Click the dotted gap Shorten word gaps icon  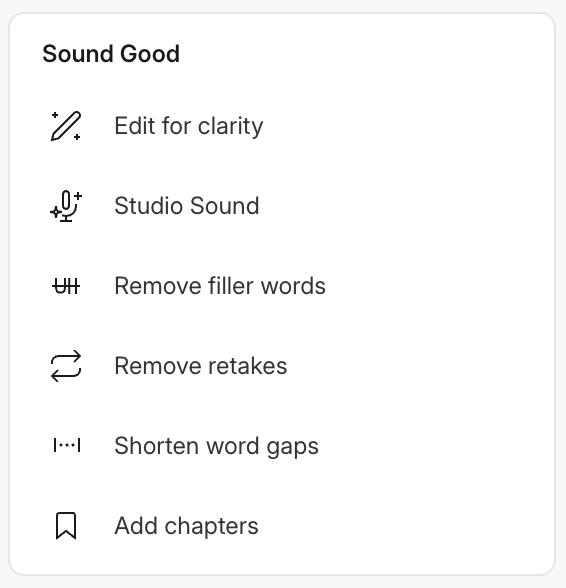67,446
